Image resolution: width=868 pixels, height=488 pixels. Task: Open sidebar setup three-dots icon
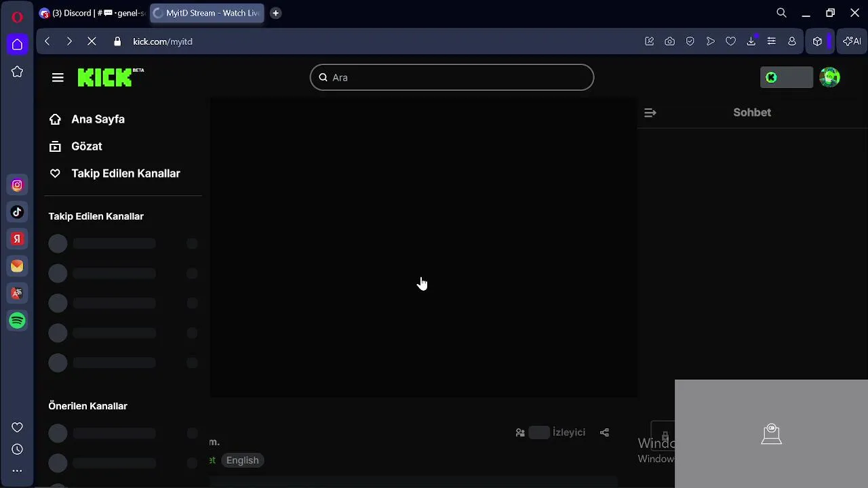tap(17, 470)
